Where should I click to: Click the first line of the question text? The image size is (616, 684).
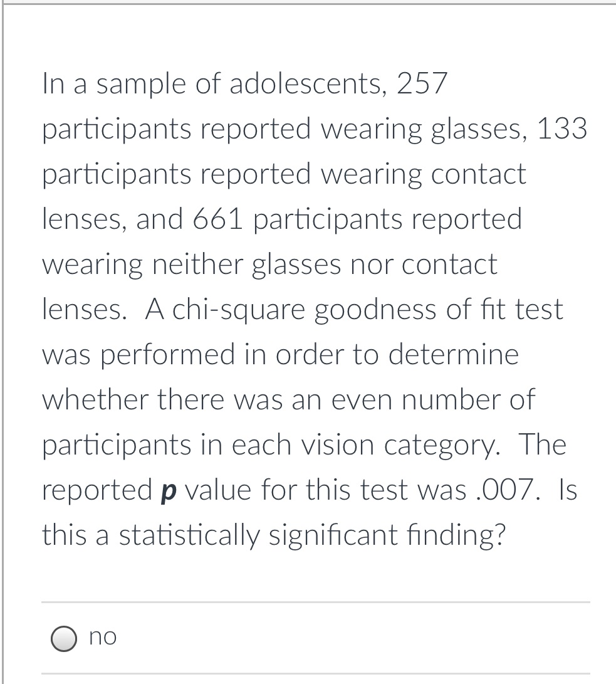[243, 83]
